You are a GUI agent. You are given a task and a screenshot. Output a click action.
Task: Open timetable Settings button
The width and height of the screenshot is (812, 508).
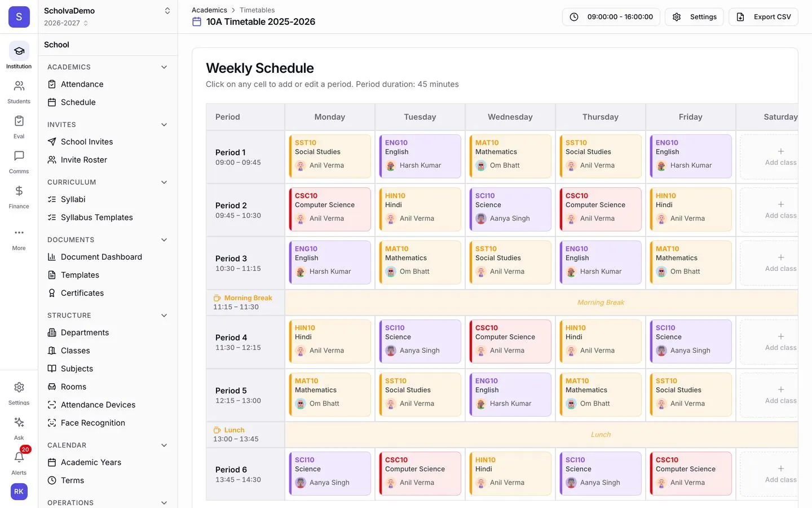pos(694,17)
